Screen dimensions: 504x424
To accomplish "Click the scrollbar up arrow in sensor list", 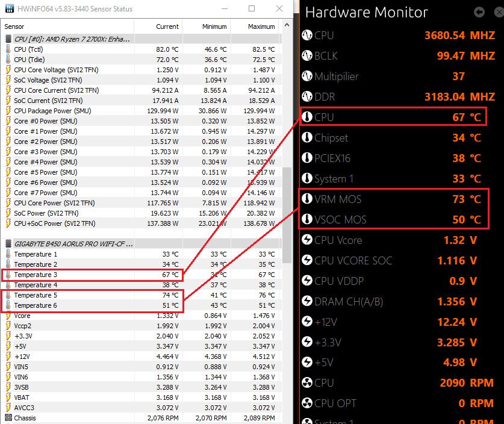I will pos(287,26).
